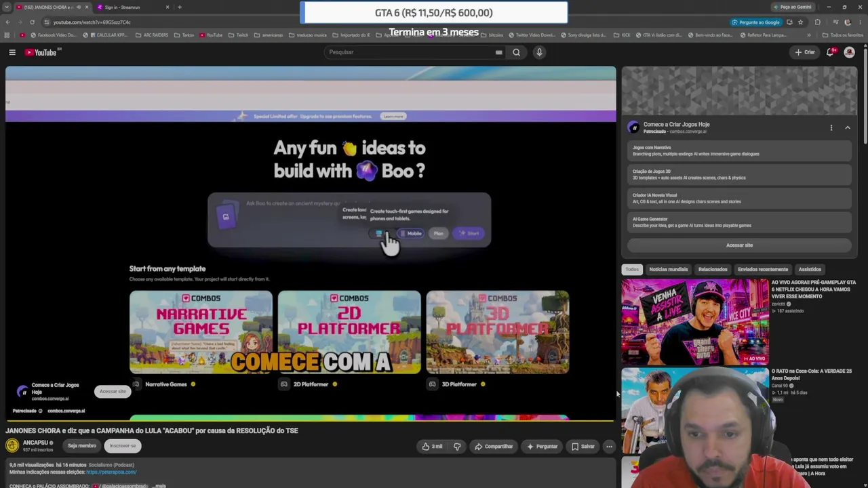The height and width of the screenshot is (488, 868).
Task: Bookmark this page with the star
Action: [x=800, y=22]
